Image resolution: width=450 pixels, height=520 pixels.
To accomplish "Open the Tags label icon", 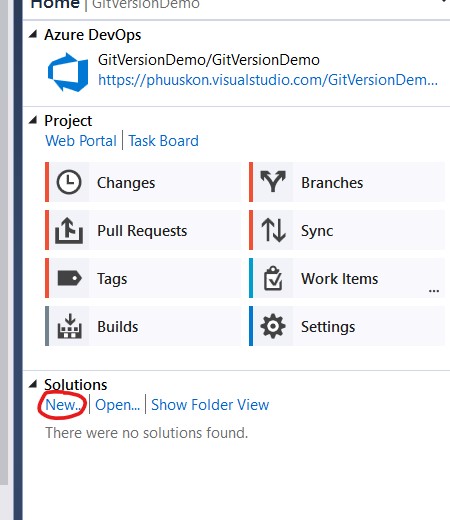I will pyautogui.click(x=69, y=278).
